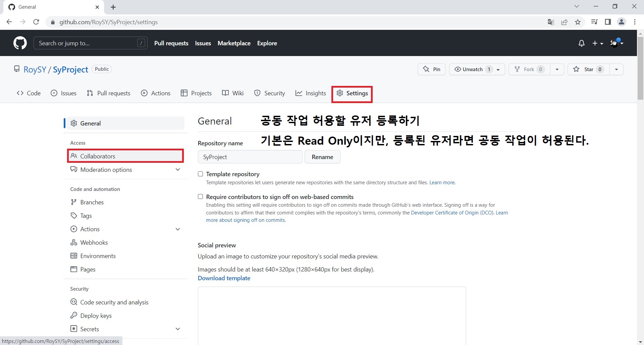Select General in settings sidebar

(126, 123)
